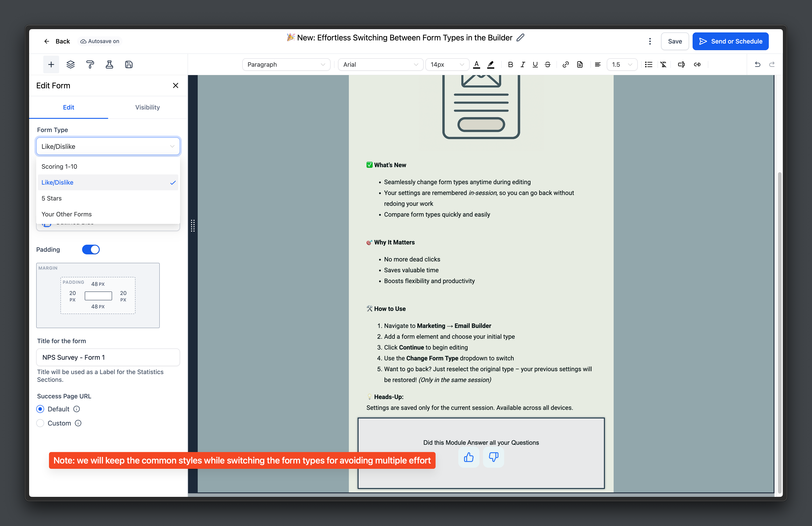Open the three-dot more options menu
Image resolution: width=812 pixels, height=526 pixels.
coord(650,41)
